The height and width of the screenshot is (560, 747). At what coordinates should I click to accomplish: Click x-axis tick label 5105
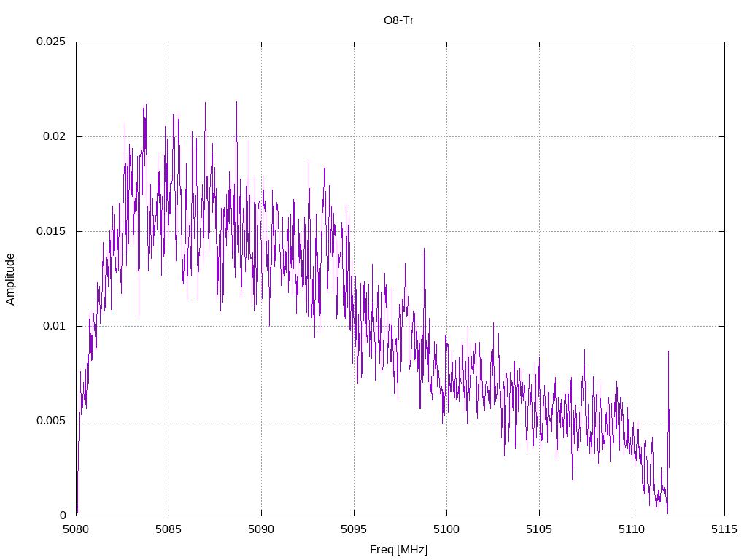[539, 529]
